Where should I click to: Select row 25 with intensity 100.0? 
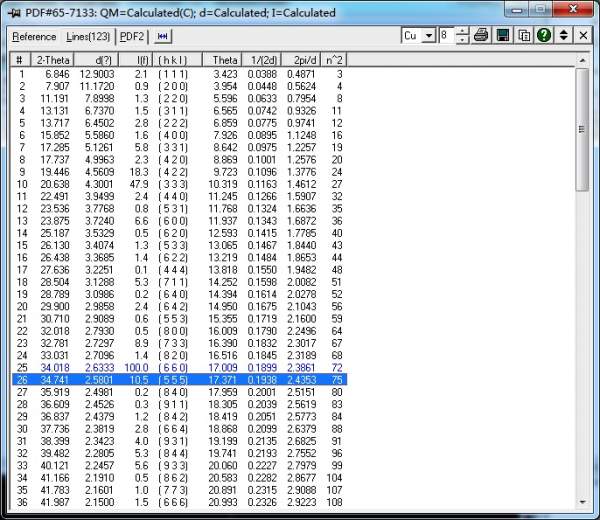pos(178,368)
